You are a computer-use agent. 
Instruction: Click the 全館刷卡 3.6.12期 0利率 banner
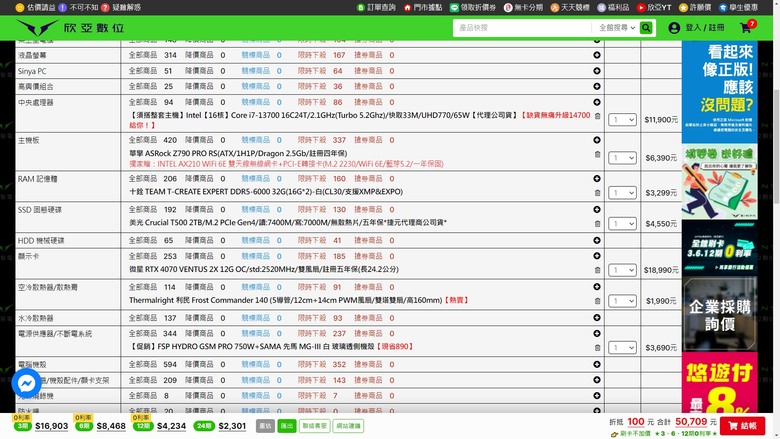[x=719, y=248]
